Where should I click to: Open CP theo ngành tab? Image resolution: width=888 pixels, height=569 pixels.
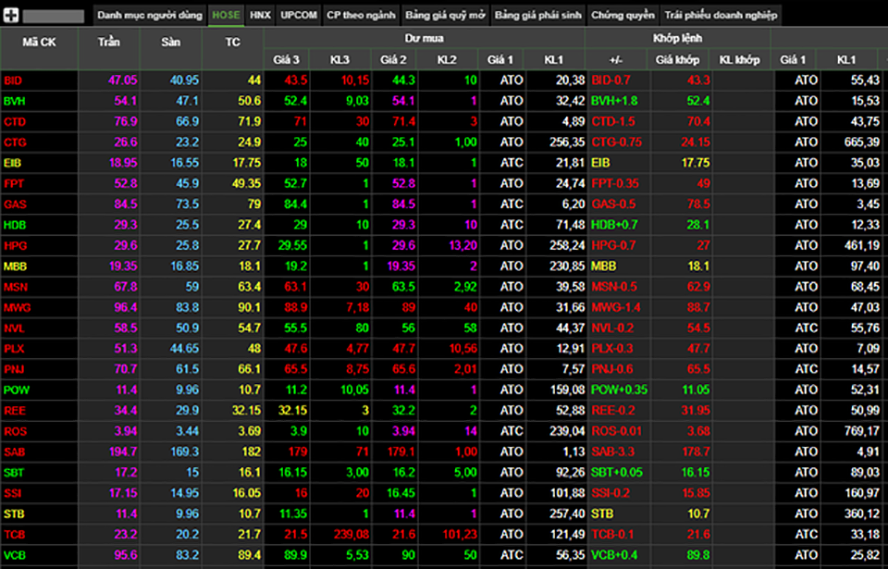pyautogui.click(x=361, y=16)
